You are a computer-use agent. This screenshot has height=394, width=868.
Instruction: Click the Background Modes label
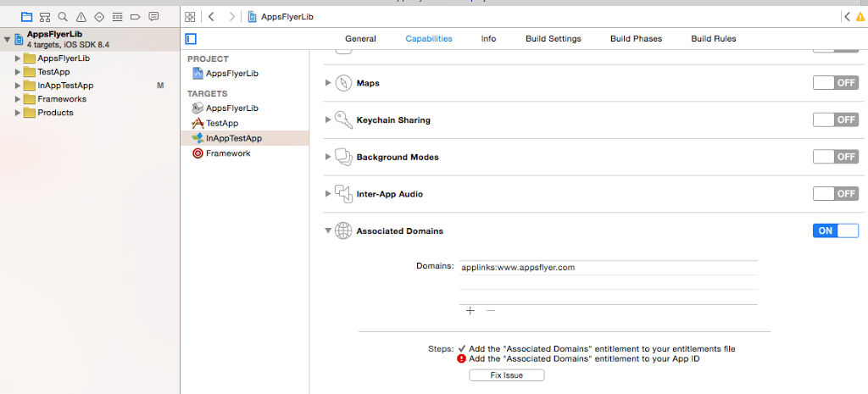(x=398, y=157)
